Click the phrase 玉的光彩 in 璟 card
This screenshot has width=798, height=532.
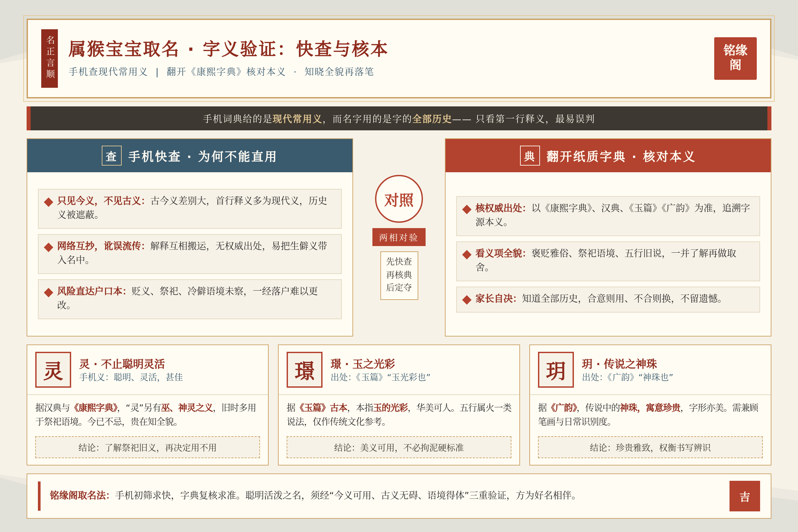(x=390, y=408)
